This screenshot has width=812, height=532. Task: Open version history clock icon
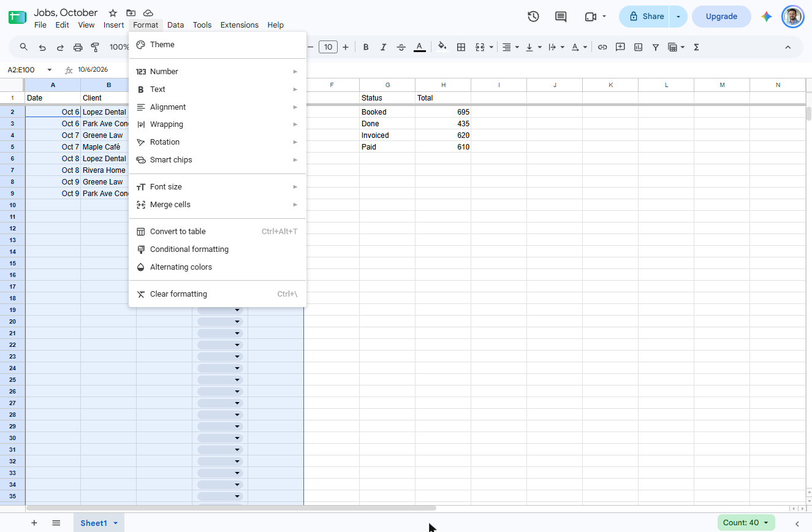(x=533, y=17)
